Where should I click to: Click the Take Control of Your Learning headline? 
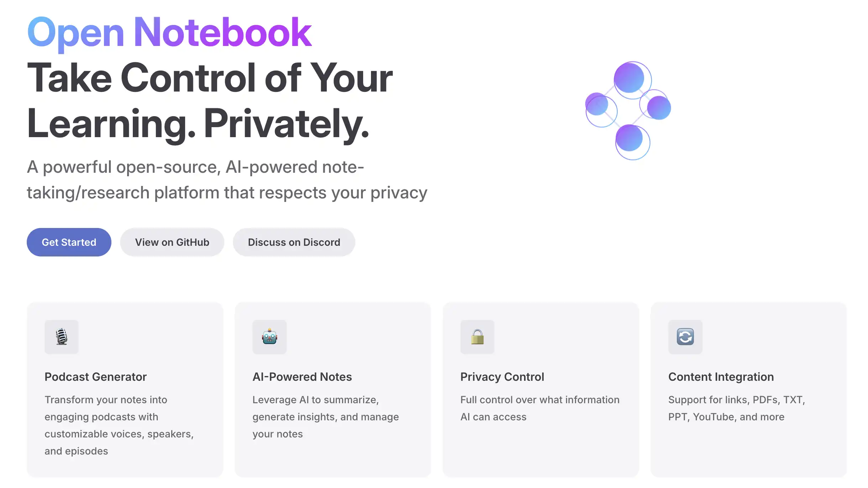[x=210, y=100]
